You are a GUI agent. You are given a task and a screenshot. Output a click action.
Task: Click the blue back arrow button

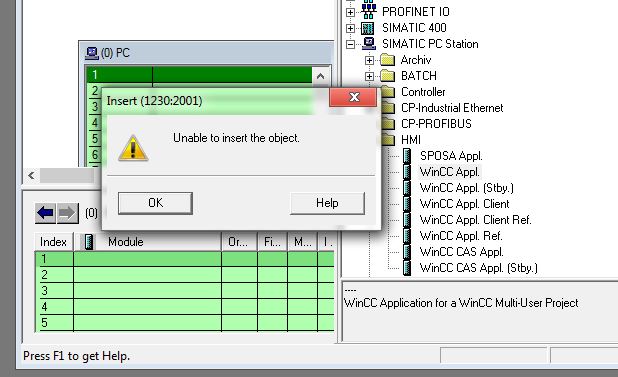coord(45,213)
